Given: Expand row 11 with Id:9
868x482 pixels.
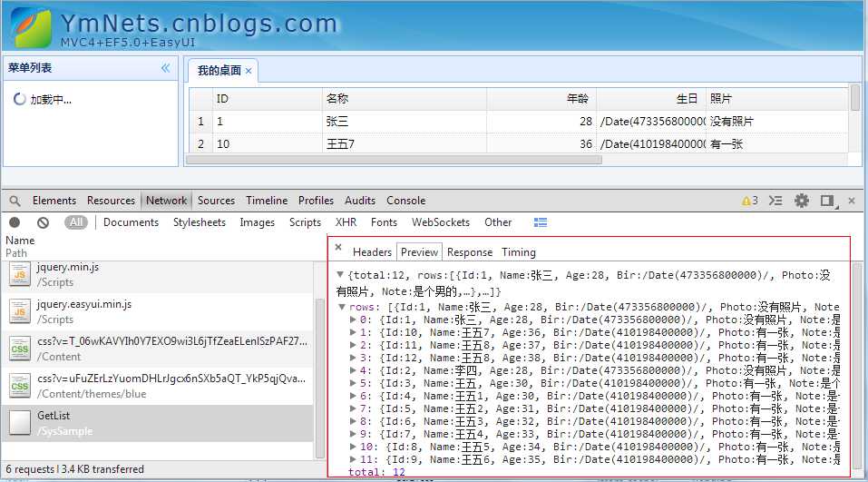Looking at the screenshot, I should point(353,460).
